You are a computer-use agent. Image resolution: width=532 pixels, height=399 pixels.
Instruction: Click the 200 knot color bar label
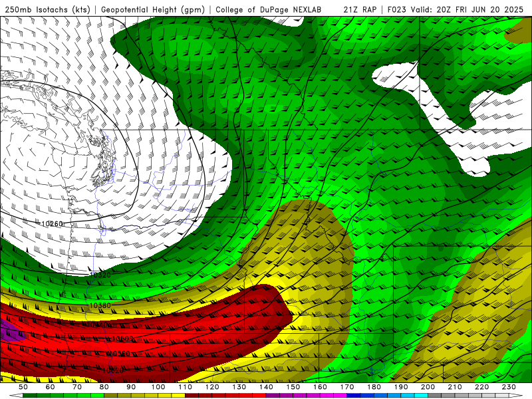coord(428,387)
